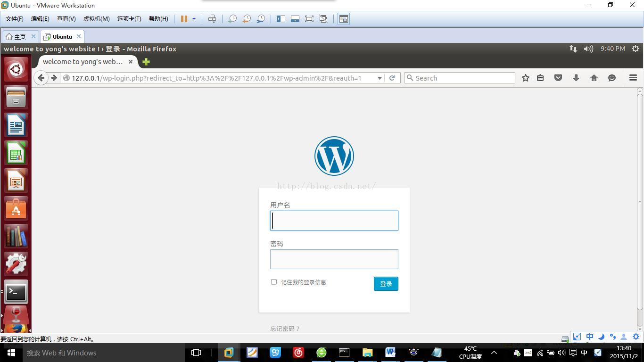The width and height of the screenshot is (644, 362).
Task: Open the 虚拟机(M) menu
Action: point(97,19)
